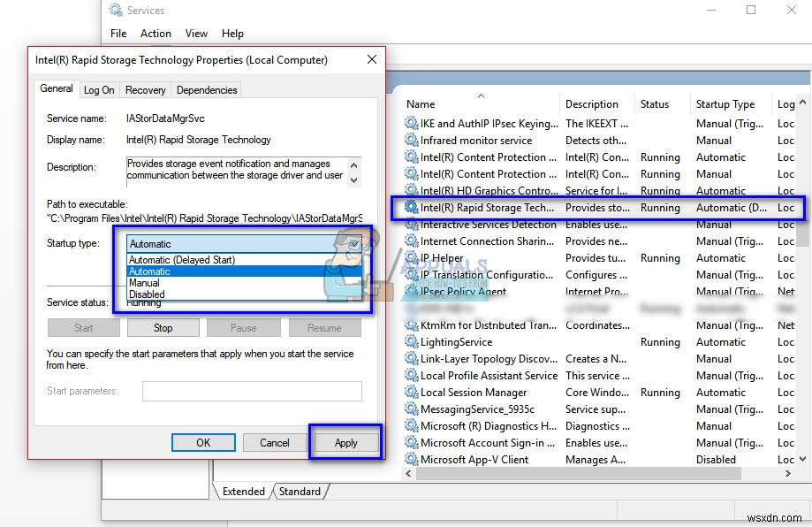Close the Intel Rapid Storage Properties dialog
Viewport: 812px width, 527px height.
(372, 59)
